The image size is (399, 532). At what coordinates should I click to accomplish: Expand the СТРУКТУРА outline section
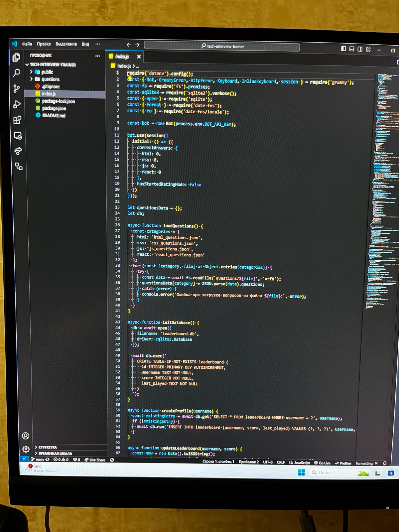pos(48,447)
